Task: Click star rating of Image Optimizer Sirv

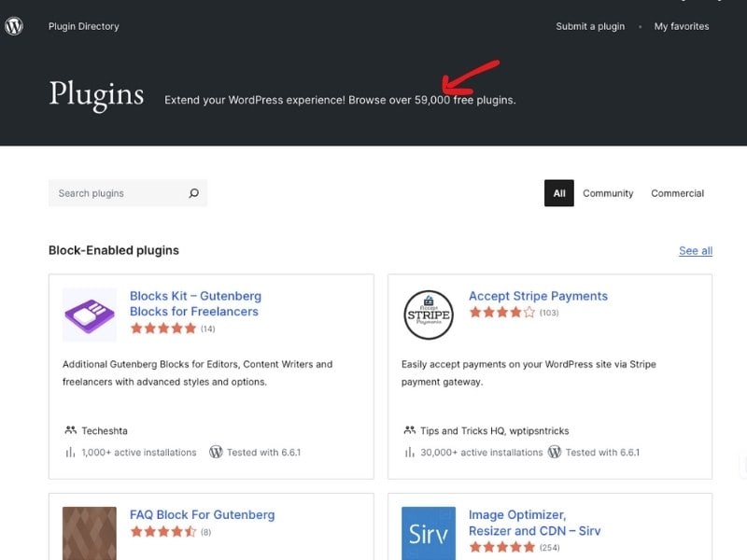Action: [502, 547]
